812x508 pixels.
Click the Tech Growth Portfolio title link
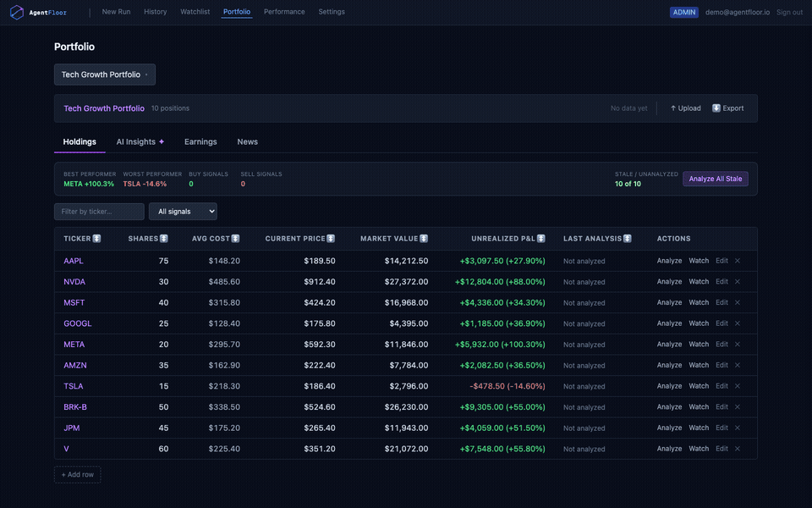tap(104, 108)
